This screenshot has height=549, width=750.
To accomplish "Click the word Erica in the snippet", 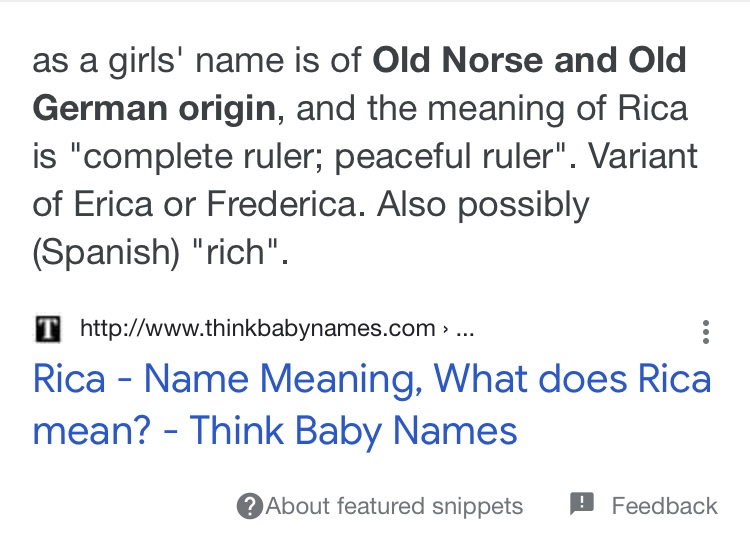I will 113,204.
